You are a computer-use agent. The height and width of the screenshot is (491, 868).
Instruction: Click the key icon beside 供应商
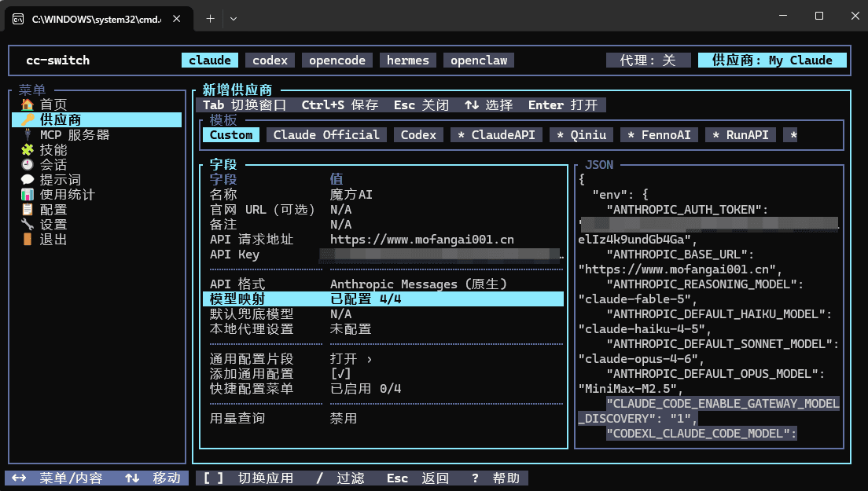pos(27,119)
